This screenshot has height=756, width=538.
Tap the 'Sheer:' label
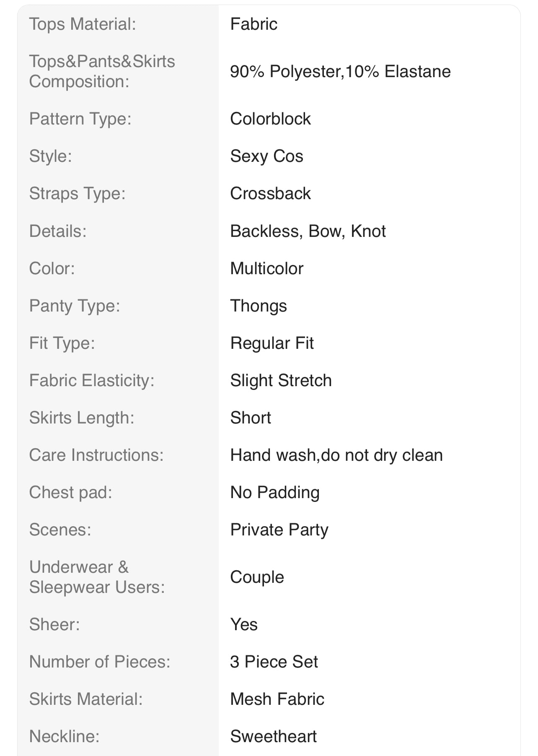pyautogui.click(x=54, y=624)
